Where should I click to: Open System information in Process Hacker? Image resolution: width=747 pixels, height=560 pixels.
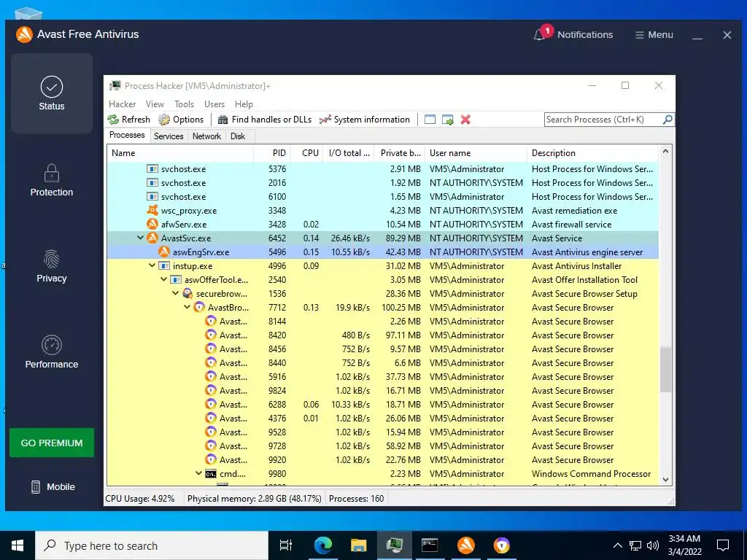coord(365,120)
